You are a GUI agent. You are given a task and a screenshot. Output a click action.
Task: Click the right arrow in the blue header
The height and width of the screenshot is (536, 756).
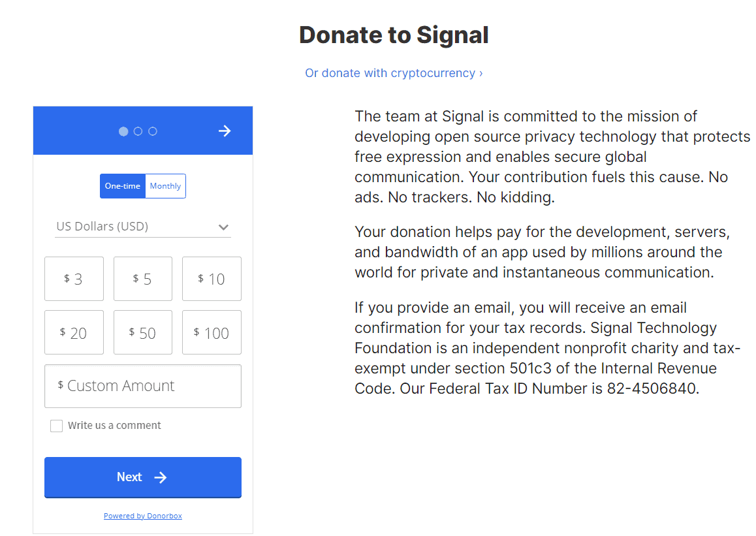pyautogui.click(x=225, y=131)
